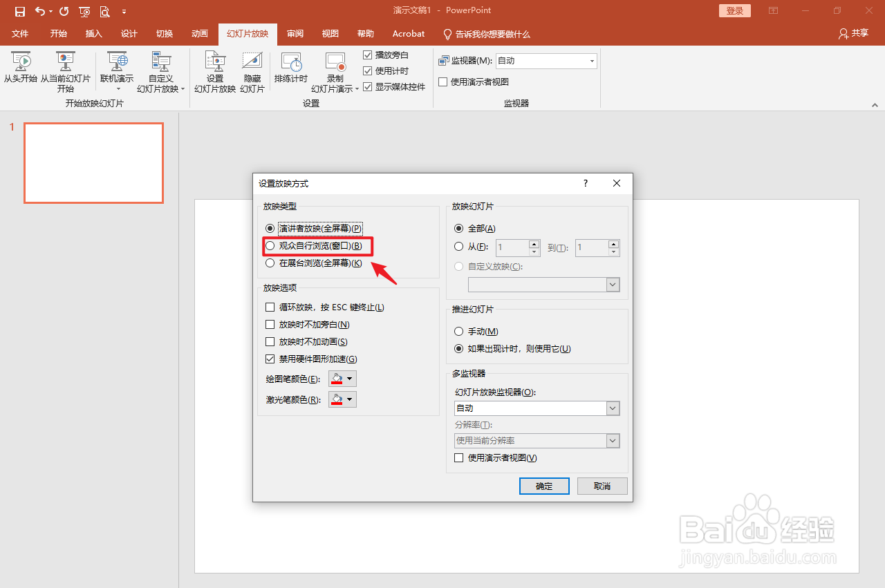885x588 pixels.
Task: Click start-from-beginning quick access icon
Action: point(84,11)
